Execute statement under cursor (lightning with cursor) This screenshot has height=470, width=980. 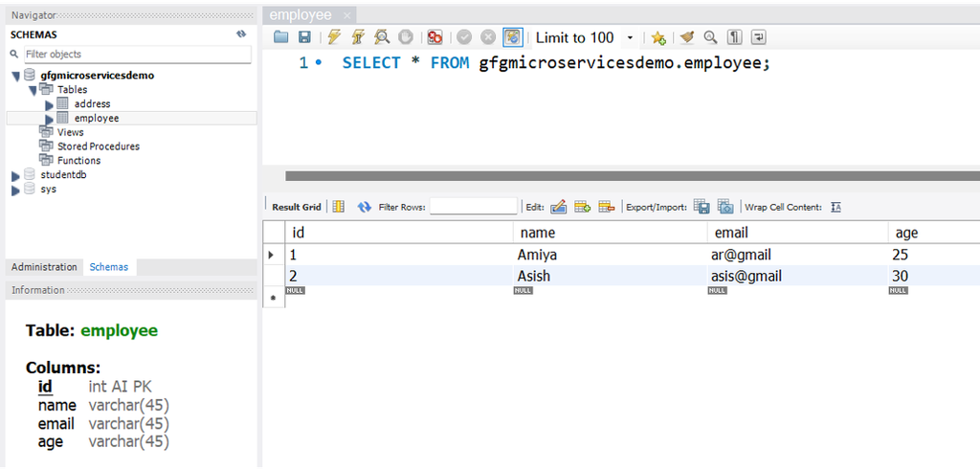coord(358,37)
